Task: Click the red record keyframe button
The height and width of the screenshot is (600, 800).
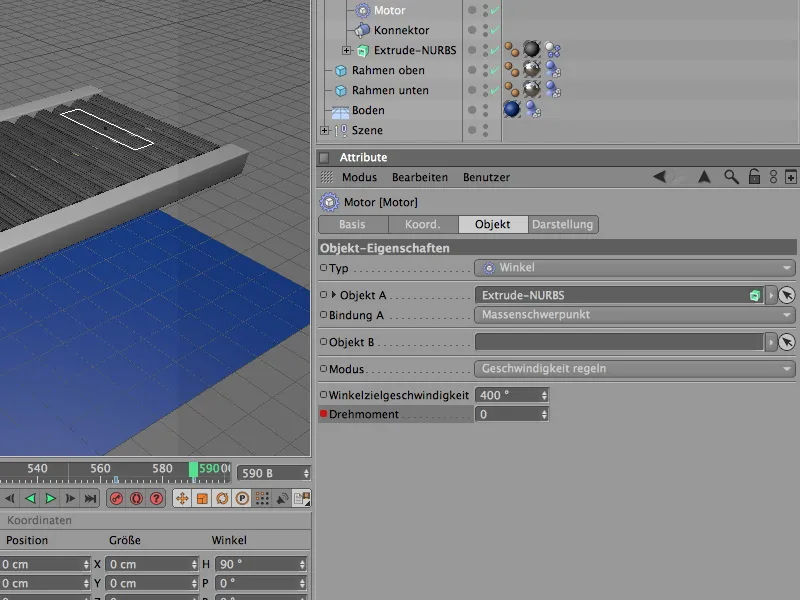Action: point(116,498)
